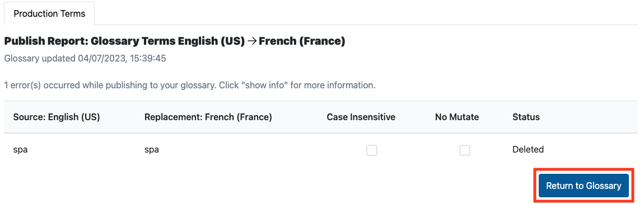Viewport: 644px width, 204px height.
Task: Select the source term cell "spa"
Action: click(x=20, y=150)
